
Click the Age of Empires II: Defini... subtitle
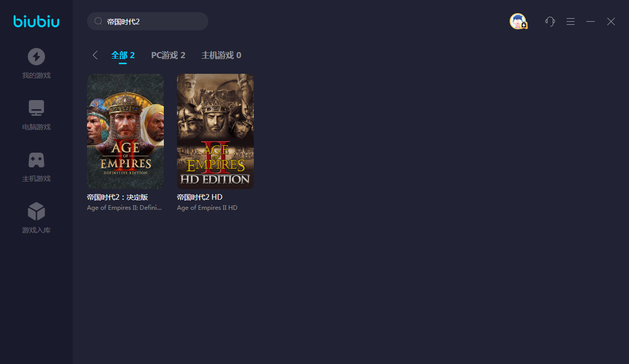[x=124, y=208]
